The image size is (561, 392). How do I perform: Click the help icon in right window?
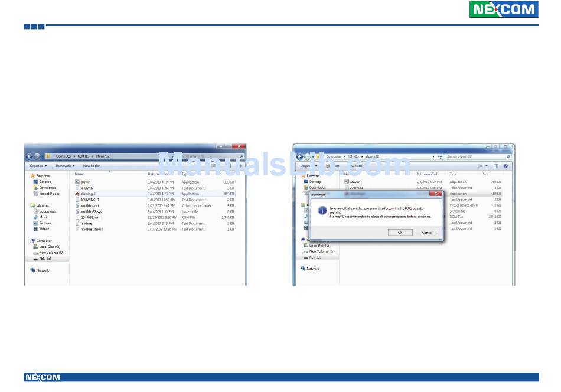(x=505, y=166)
